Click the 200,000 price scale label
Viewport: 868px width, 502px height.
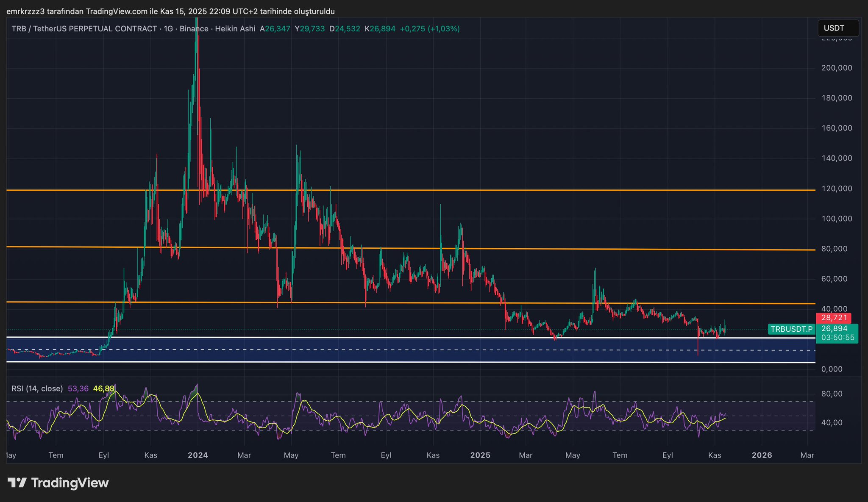click(836, 68)
